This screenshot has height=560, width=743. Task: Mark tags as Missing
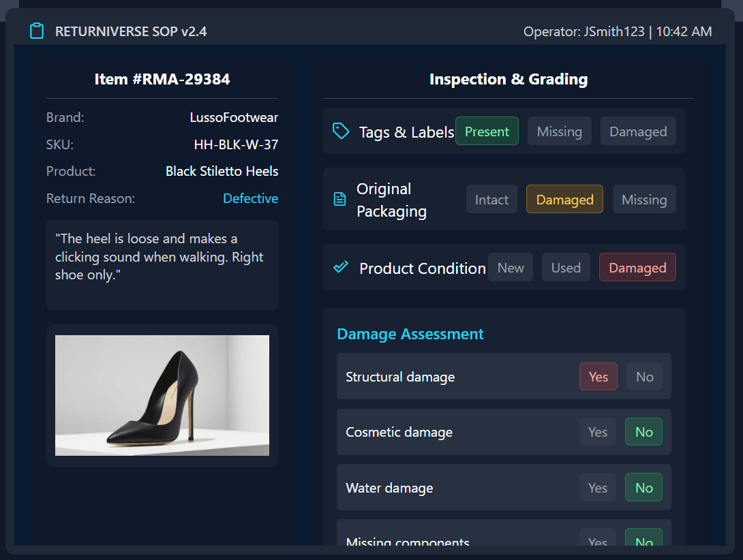[x=559, y=131]
